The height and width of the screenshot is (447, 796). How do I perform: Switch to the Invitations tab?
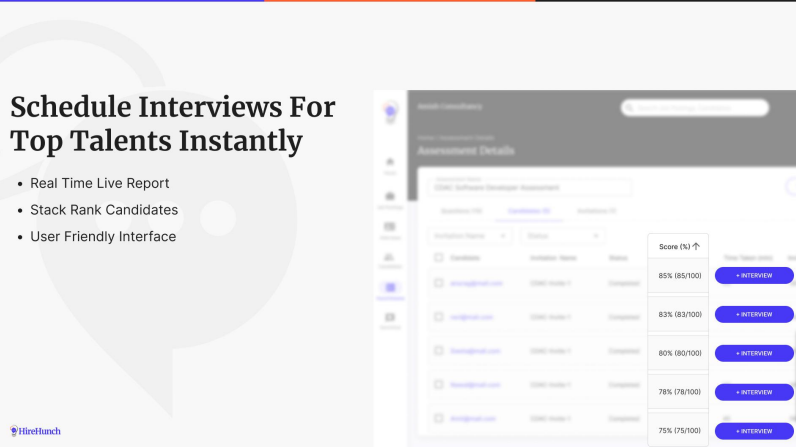pos(596,211)
